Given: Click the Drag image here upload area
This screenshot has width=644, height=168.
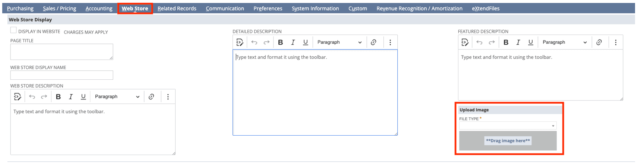Looking at the screenshot, I should (x=508, y=141).
